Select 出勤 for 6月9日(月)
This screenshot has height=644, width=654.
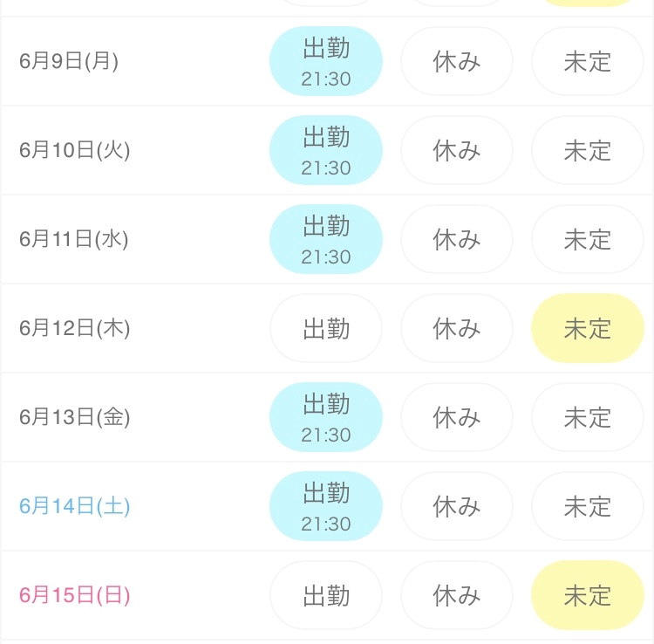[326, 61]
